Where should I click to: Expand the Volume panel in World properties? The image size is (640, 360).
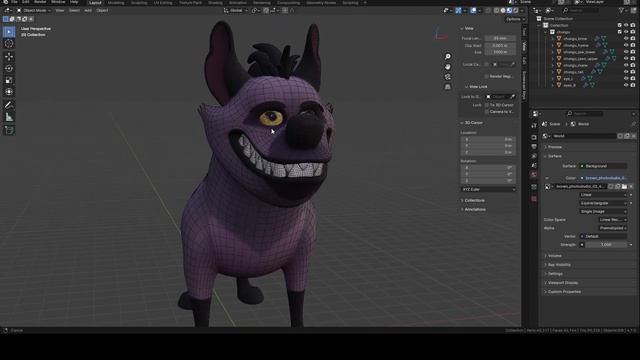click(x=554, y=256)
